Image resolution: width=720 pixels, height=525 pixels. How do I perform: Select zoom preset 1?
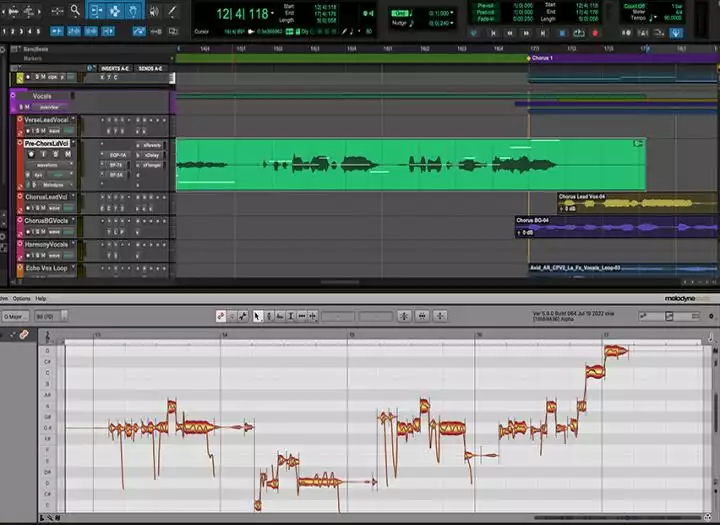point(5,32)
